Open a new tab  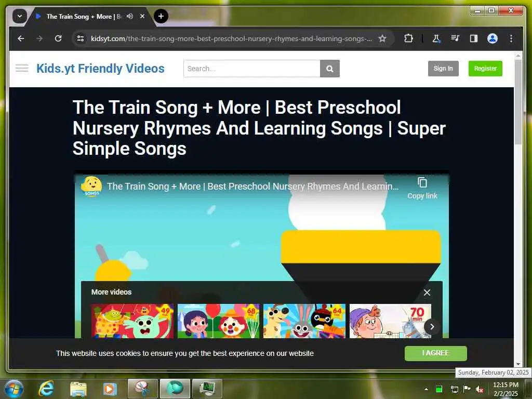pyautogui.click(x=161, y=16)
